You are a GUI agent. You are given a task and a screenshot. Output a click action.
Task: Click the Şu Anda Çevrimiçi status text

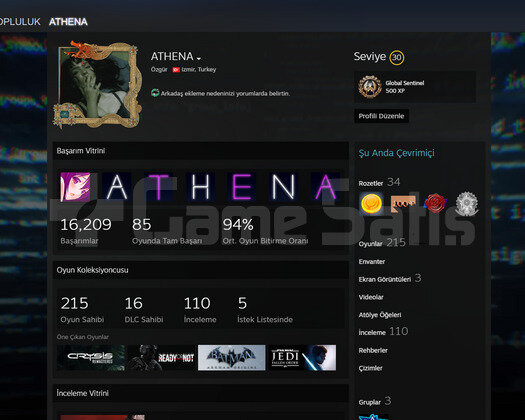pos(396,153)
